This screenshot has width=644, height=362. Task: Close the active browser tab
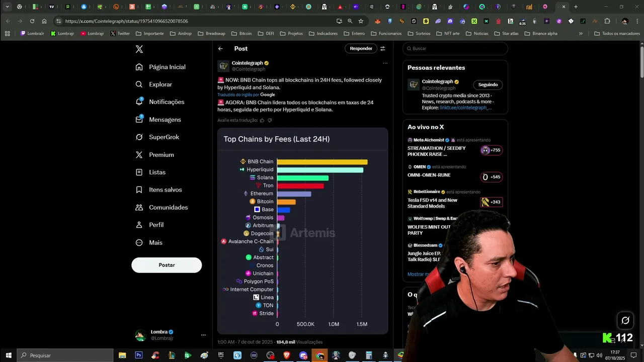click(563, 7)
